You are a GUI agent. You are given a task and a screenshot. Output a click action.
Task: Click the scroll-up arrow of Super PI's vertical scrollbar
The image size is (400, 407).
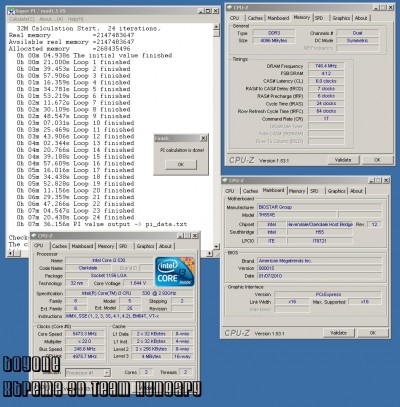point(216,27)
